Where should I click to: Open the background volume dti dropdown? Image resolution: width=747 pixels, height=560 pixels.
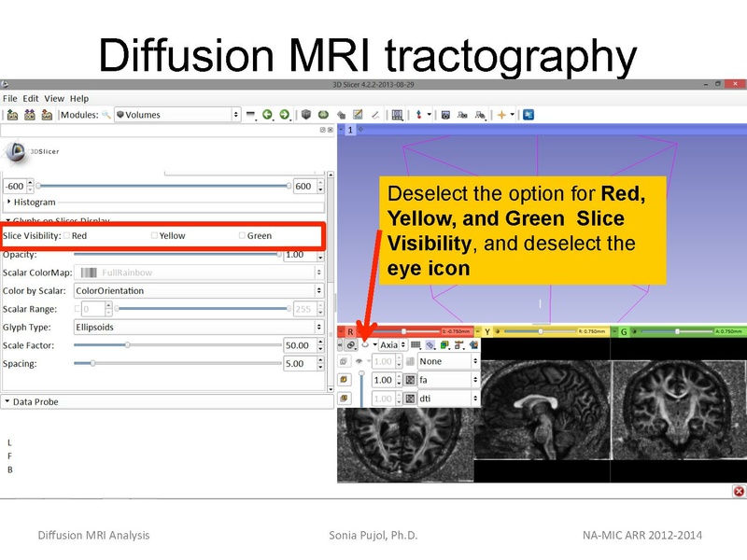point(448,399)
